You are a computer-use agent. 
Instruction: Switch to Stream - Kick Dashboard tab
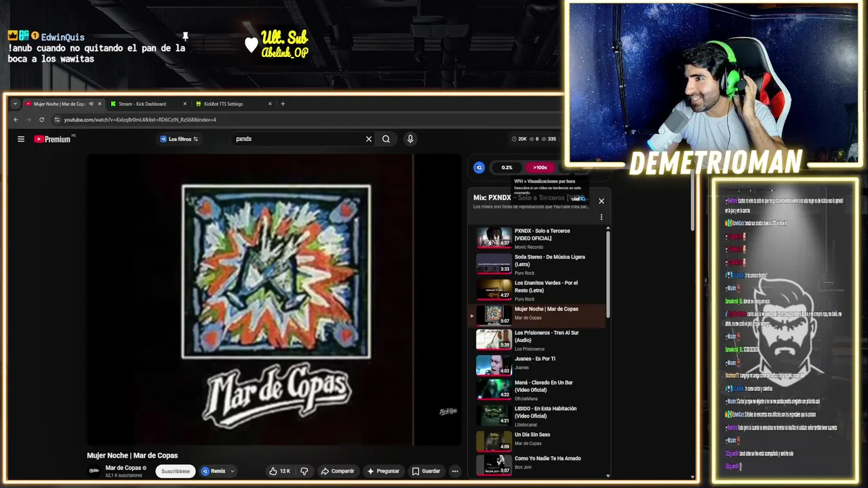[x=142, y=104]
